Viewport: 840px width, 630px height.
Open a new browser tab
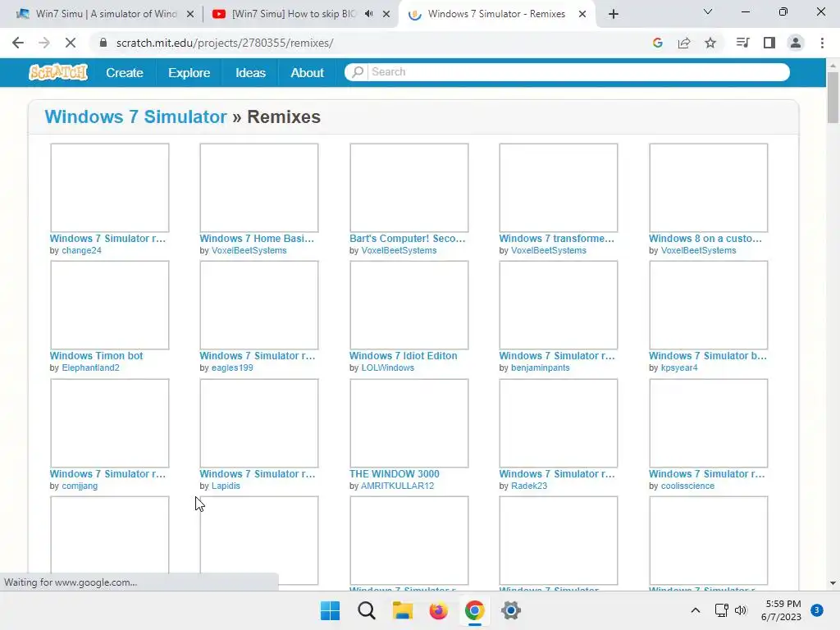click(x=614, y=14)
